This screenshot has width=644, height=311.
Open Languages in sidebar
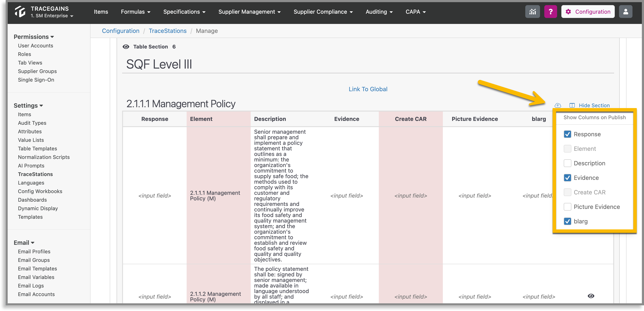coord(31,183)
